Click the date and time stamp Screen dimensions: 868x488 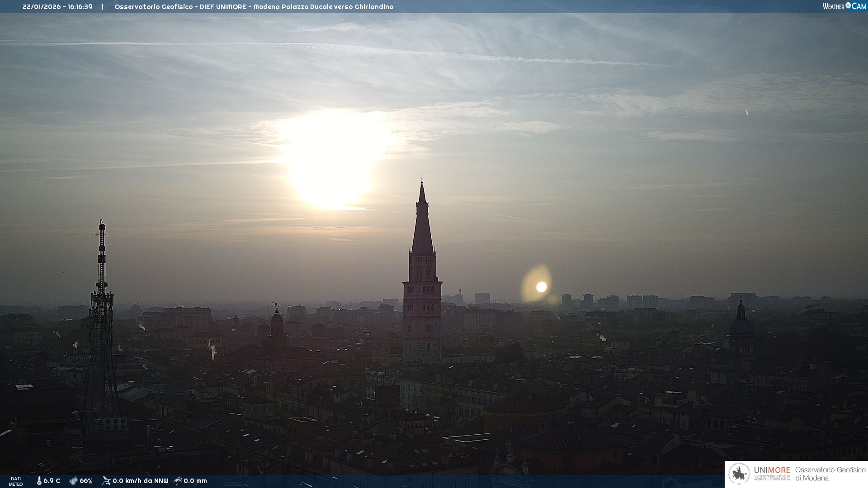coord(57,7)
